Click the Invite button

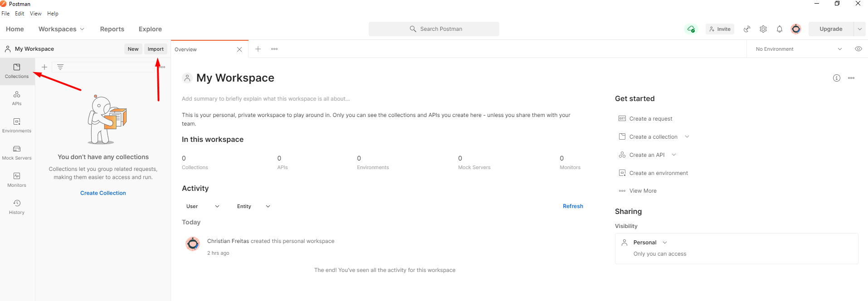(720, 29)
